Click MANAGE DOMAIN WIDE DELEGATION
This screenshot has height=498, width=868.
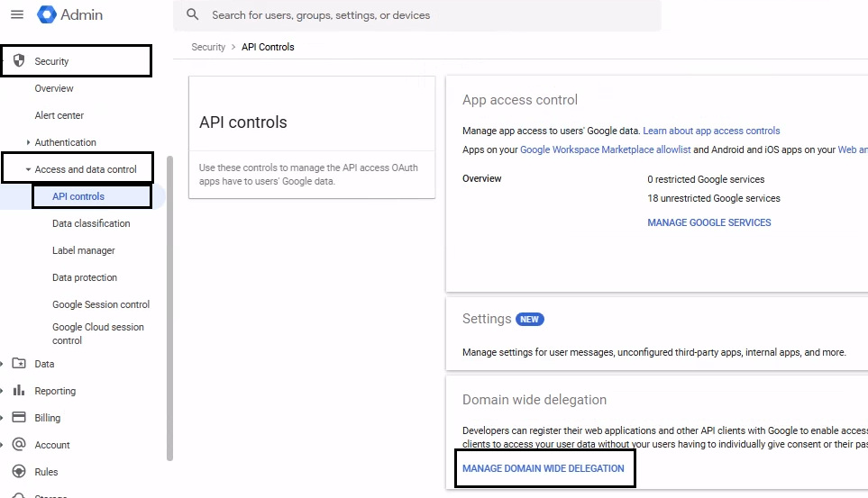click(x=543, y=468)
